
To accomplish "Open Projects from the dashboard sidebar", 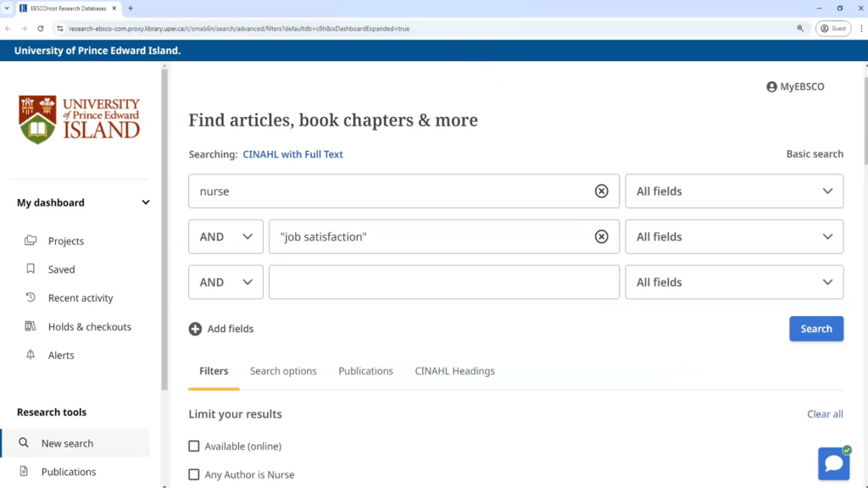I will [x=66, y=241].
